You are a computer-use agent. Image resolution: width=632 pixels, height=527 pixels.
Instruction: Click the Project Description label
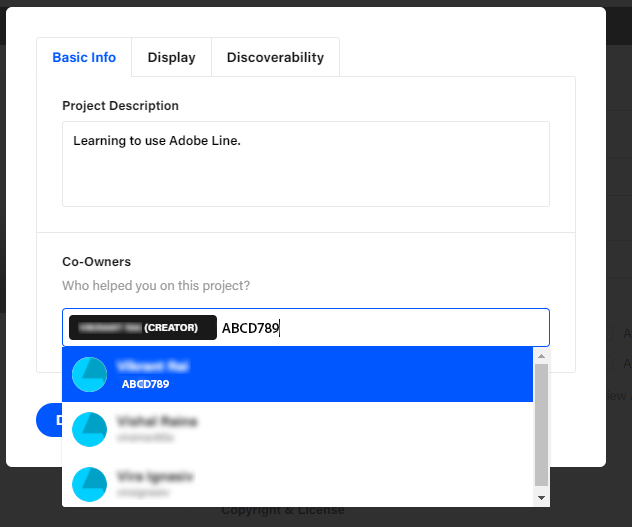coord(120,106)
